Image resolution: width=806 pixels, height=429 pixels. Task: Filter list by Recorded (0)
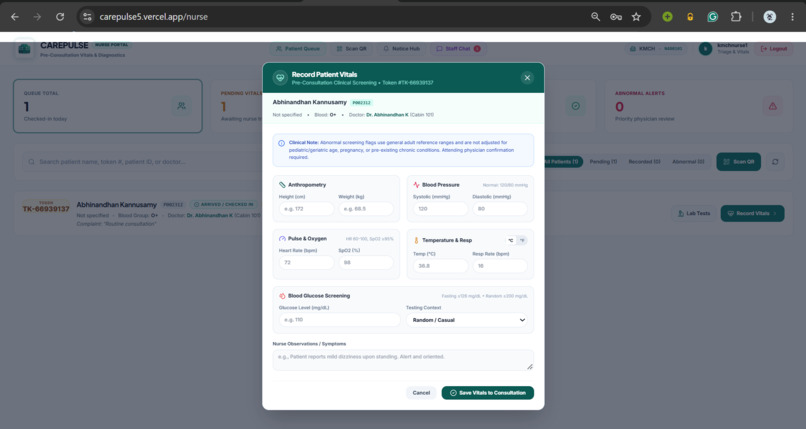644,162
